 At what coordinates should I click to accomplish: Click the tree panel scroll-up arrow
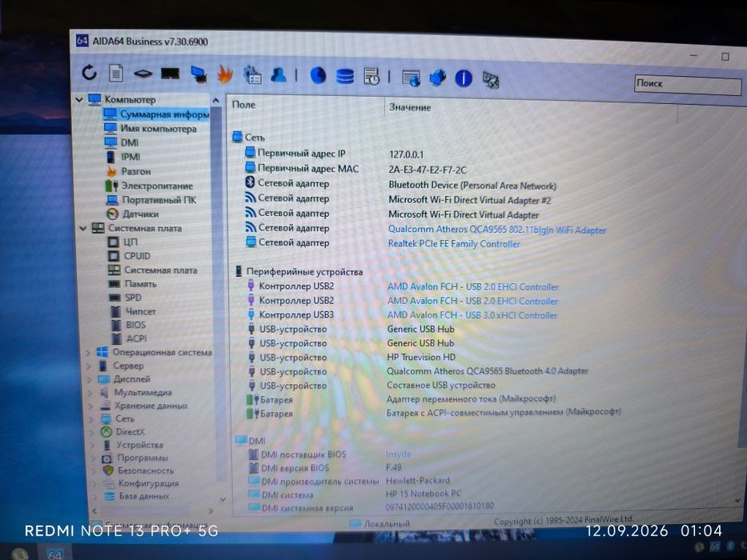click(216, 101)
